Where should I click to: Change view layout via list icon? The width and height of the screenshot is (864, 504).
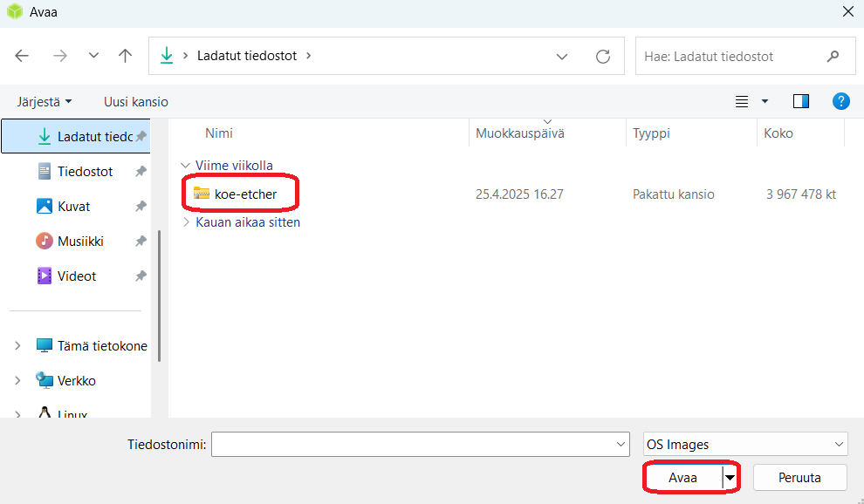pyautogui.click(x=742, y=101)
